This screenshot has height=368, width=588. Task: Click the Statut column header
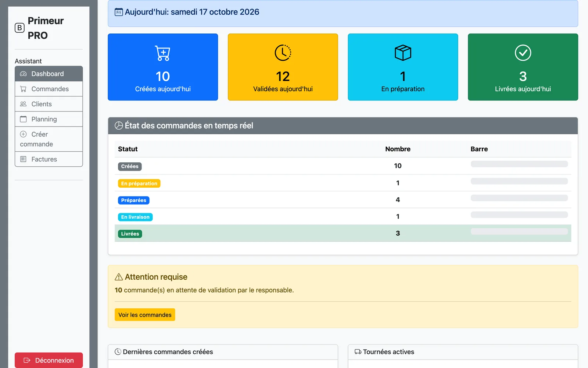pos(128,149)
